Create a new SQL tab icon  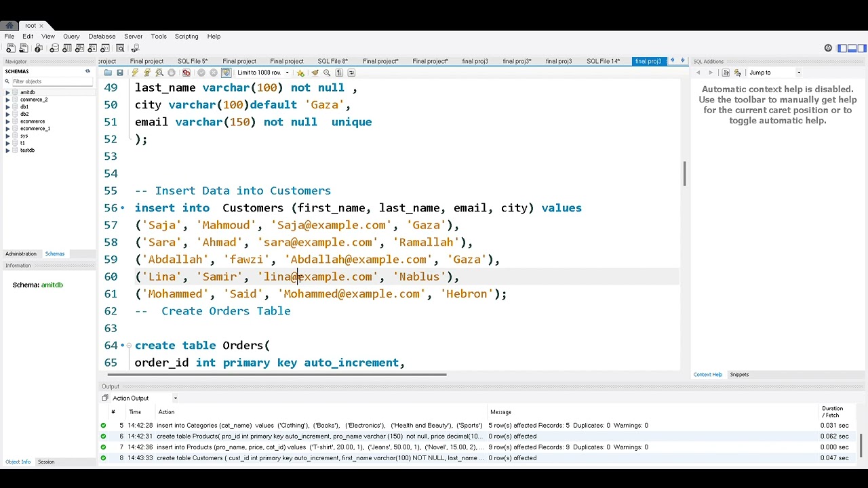coord(10,48)
